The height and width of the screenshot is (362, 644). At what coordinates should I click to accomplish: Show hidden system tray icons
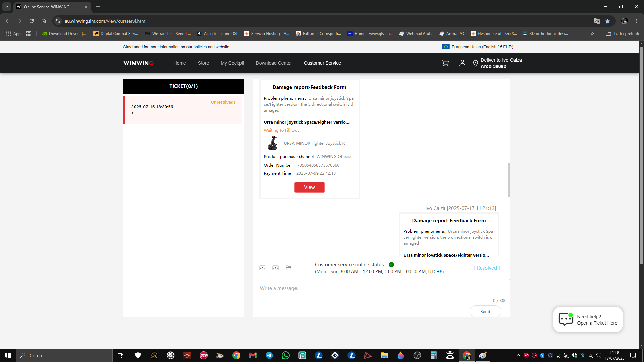518,355
